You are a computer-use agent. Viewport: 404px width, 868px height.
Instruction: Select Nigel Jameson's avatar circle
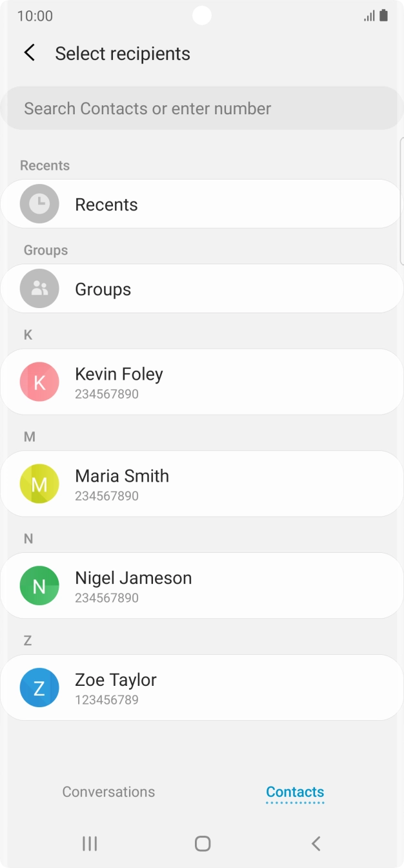(39, 585)
